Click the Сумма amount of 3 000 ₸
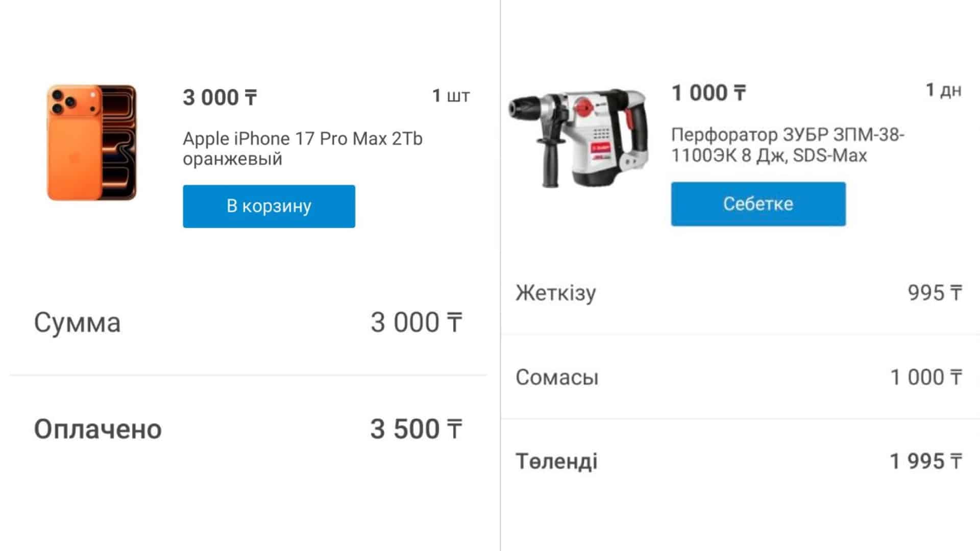The image size is (980, 551). point(416,322)
